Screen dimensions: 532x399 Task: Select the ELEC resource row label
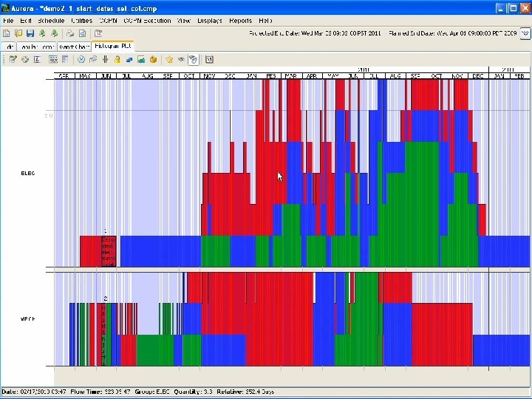tap(28, 174)
